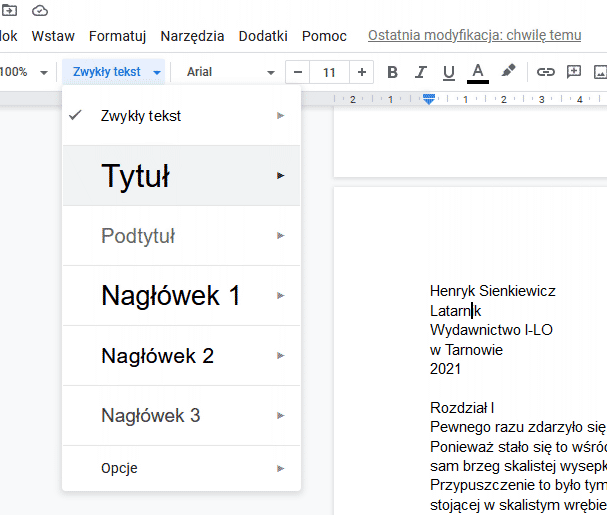Toggle italic formatting
607x515 pixels.
point(420,72)
